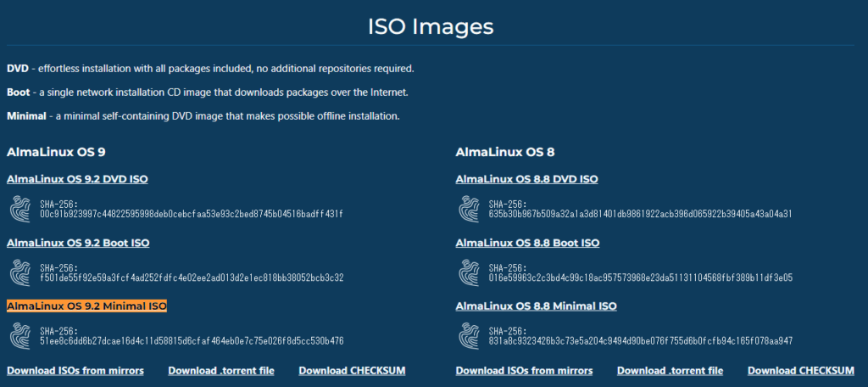Image resolution: width=868 pixels, height=387 pixels.
Task: Click the checksum icon beside 9.2 DVD ISO hash
Action: click(x=20, y=209)
